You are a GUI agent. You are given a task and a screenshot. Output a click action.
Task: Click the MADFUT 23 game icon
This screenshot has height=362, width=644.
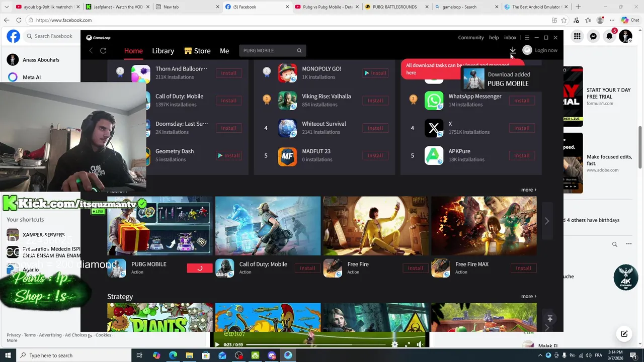[x=287, y=156]
